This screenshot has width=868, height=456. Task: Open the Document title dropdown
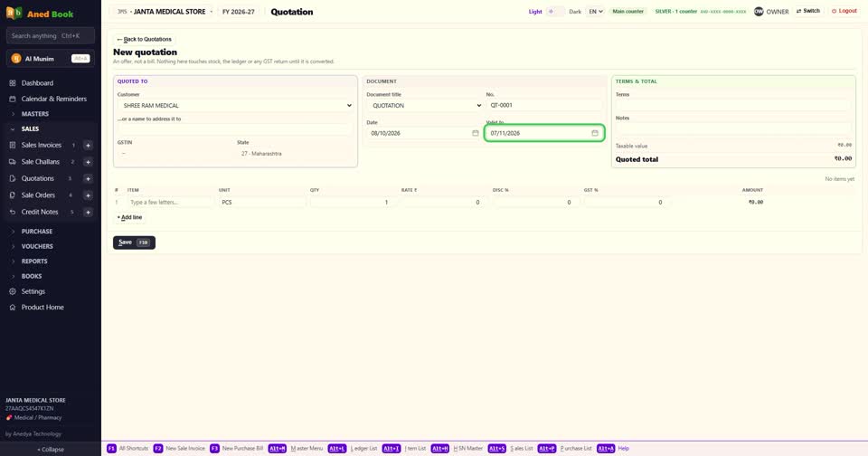(424, 105)
